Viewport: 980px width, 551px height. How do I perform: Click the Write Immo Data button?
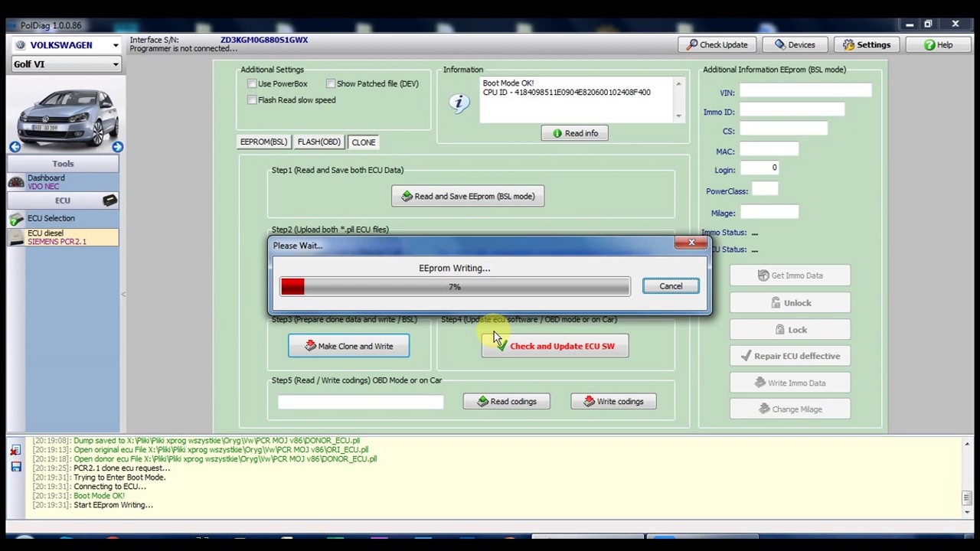coord(790,383)
